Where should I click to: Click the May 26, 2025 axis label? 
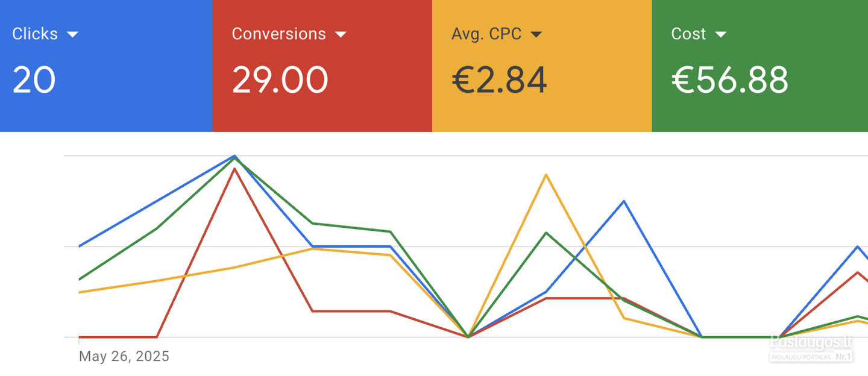coord(124,357)
